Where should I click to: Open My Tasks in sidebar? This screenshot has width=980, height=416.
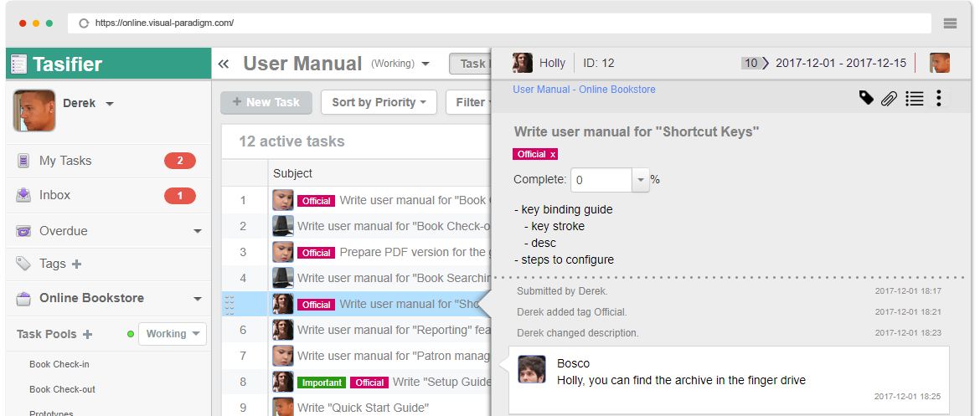[65, 161]
